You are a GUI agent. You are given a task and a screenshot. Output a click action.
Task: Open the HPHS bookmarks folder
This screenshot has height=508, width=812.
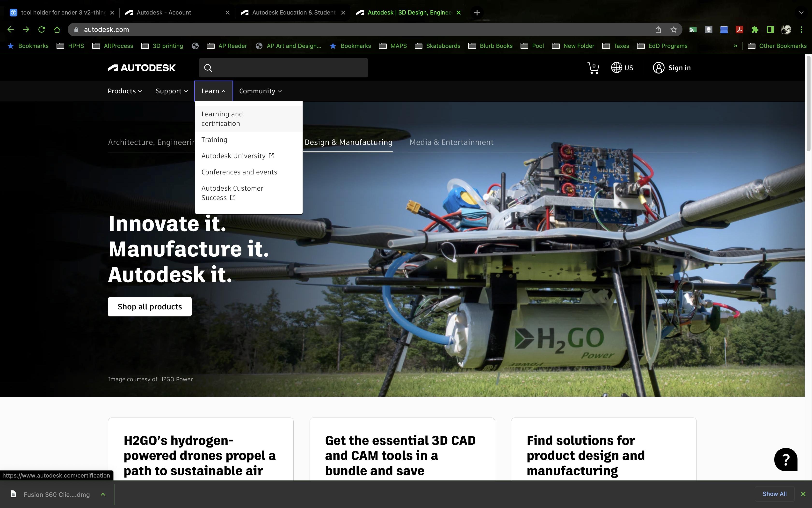point(70,46)
